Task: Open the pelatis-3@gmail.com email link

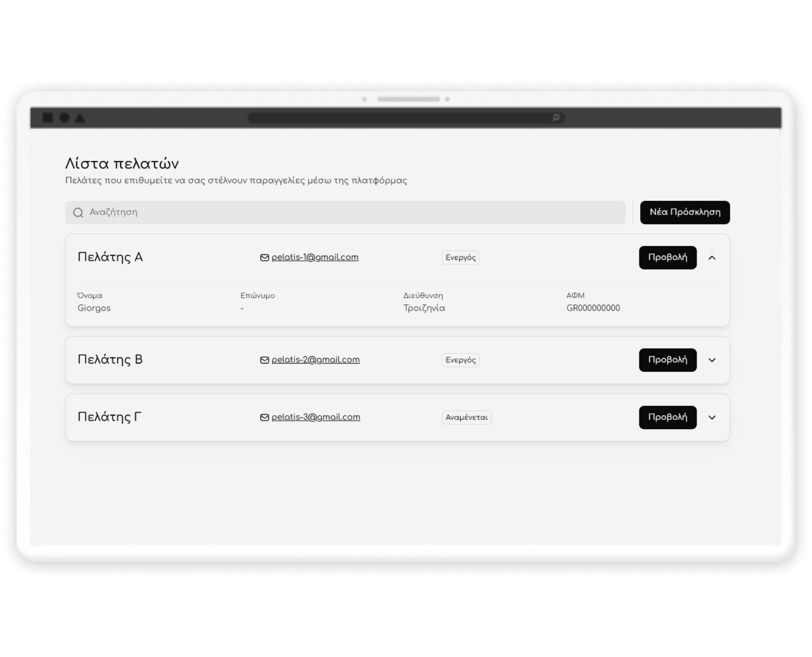Action: pos(316,417)
